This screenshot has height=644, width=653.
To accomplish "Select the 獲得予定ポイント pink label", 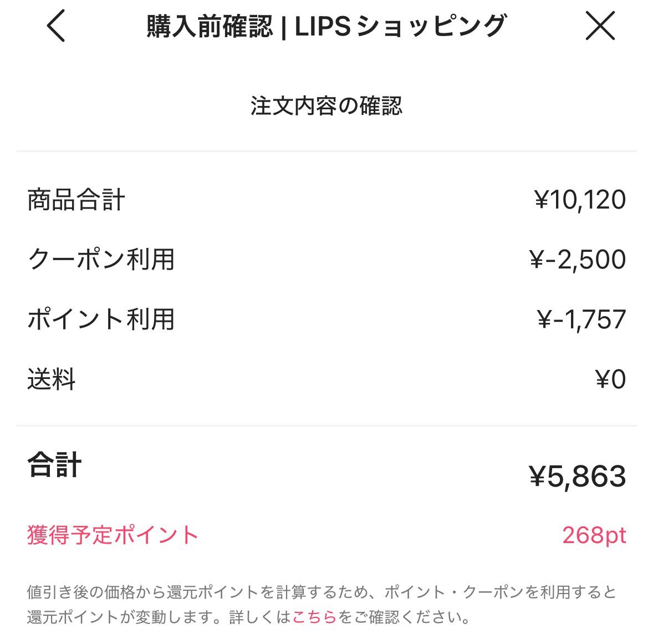I will (113, 534).
